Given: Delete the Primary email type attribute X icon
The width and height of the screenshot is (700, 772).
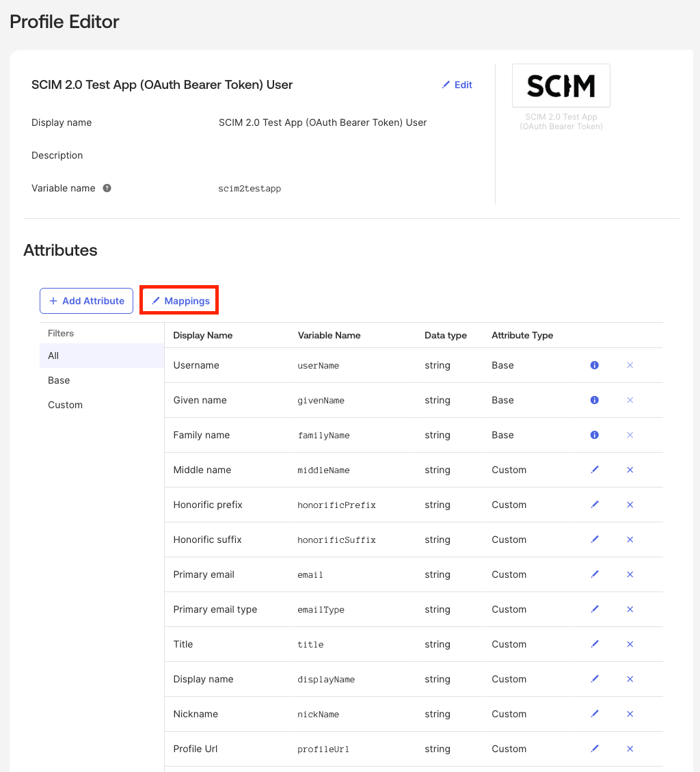Looking at the screenshot, I should pyautogui.click(x=630, y=609).
